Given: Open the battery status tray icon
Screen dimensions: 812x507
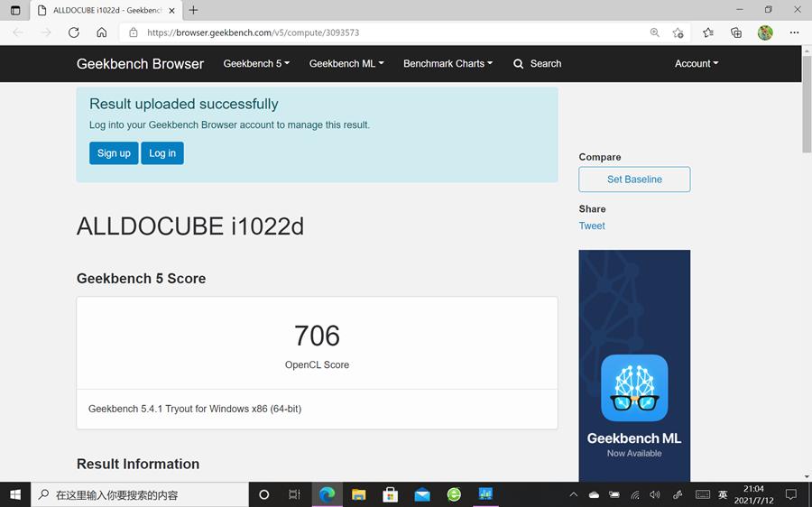Looking at the screenshot, I should point(614,494).
